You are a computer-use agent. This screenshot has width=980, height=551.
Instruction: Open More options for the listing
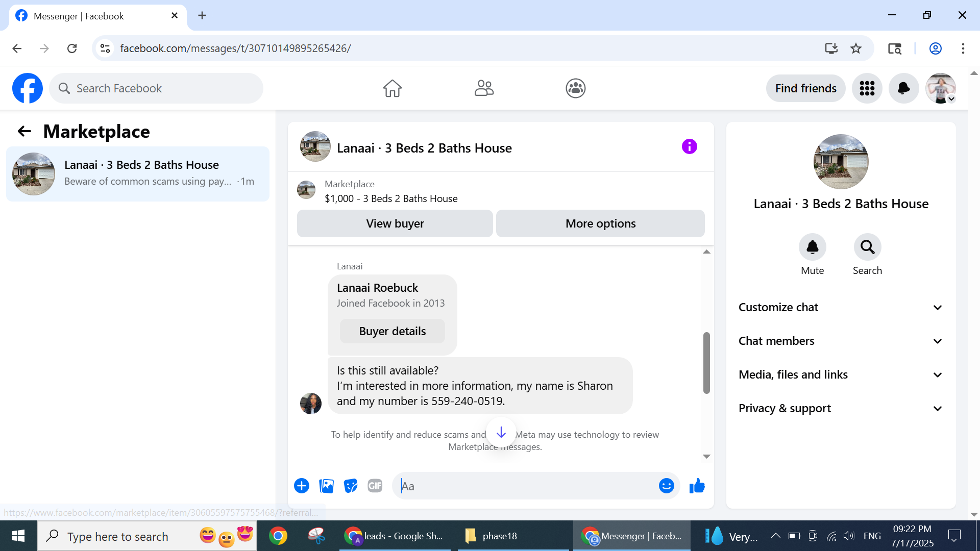point(600,223)
